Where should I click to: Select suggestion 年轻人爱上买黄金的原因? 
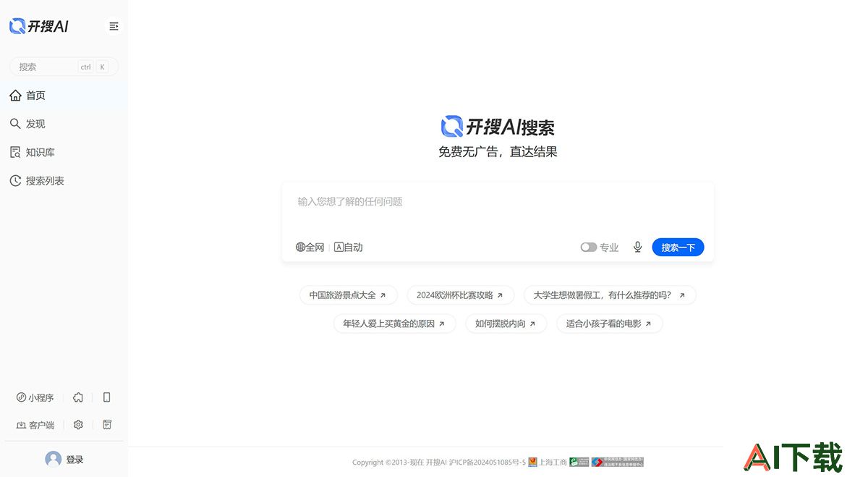tap(394, 324)
